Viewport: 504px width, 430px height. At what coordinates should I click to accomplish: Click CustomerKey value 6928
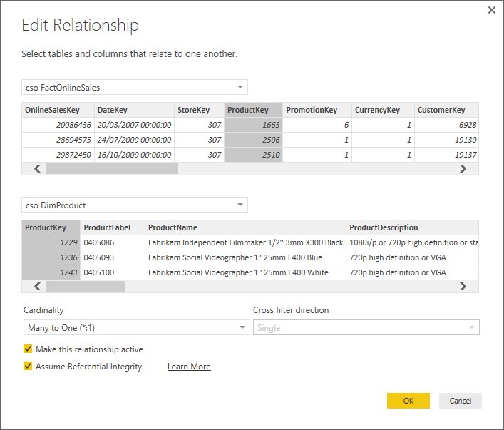446,125
